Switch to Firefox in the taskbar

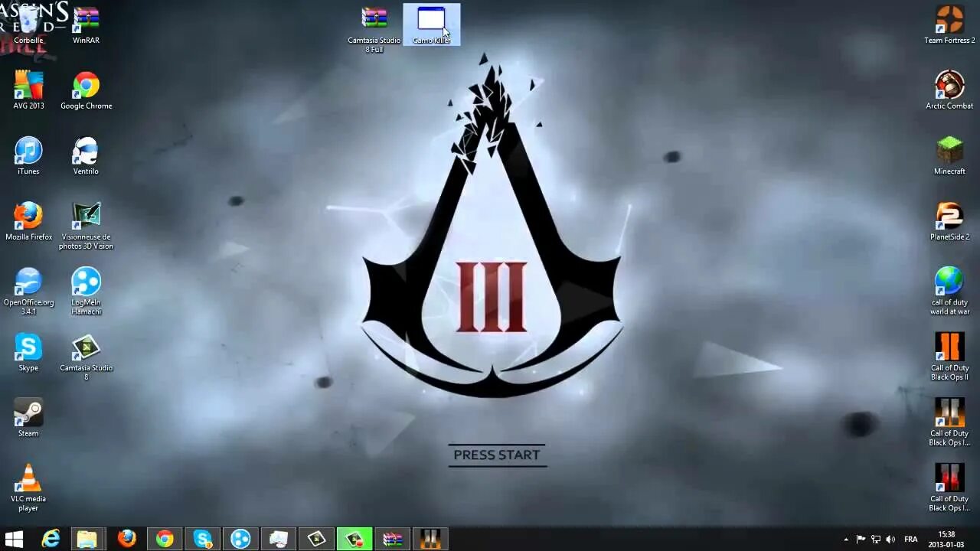pyautogui.click(x=126, y=539)
